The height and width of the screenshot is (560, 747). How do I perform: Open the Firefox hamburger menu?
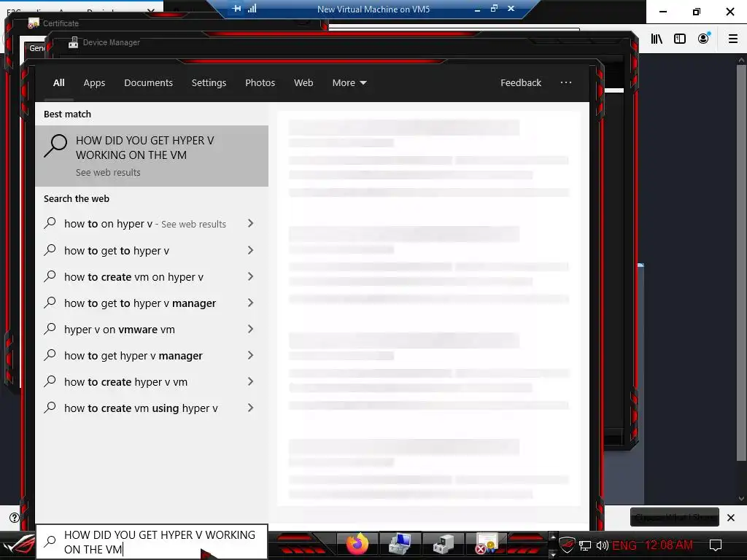pos(733,39)
